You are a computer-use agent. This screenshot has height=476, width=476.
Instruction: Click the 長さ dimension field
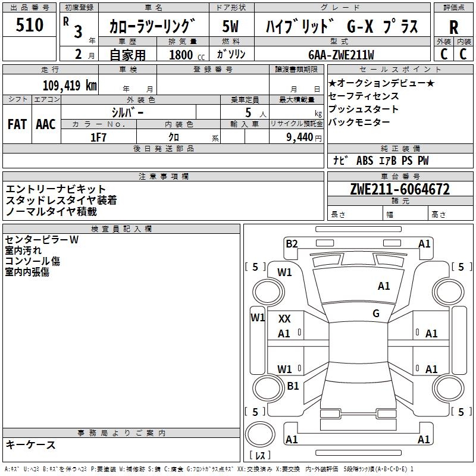click(355, 214)
